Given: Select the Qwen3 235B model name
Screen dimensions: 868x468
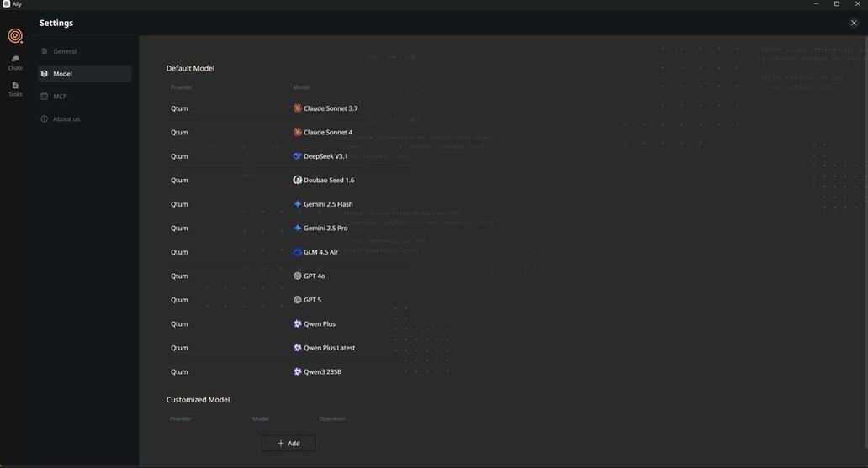Looking at the screenshot, I should coord(323,371).
